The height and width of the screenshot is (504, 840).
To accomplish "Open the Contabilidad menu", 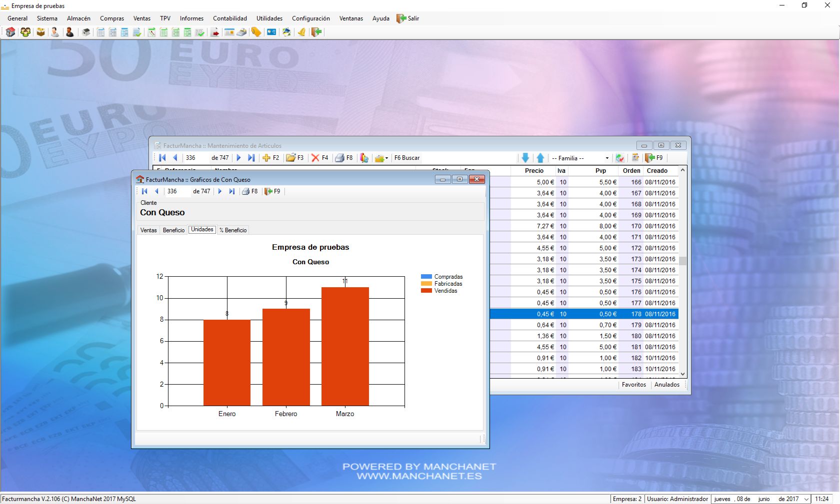I will point(229,18).
